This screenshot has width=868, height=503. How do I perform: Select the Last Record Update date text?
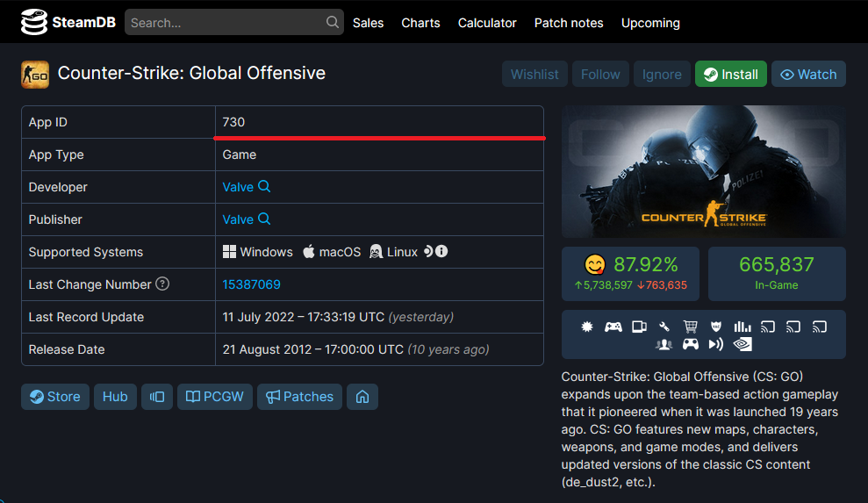304,317
